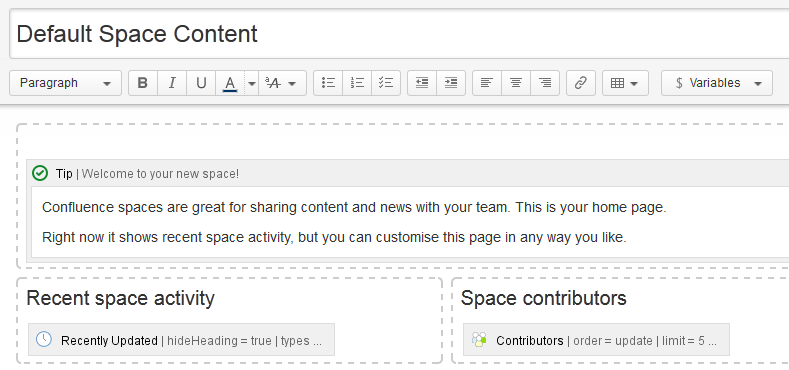Select the Tip macro header
Viewport: 789px width, 370px height.
408,174
